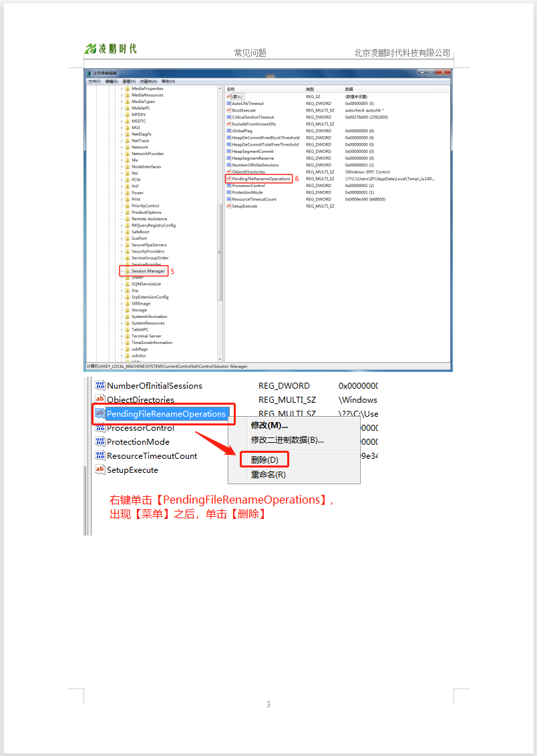Viewport: 537px width, 756px height.
Task: Expand the usbflags tree node arrow
Action: (122, 349)
